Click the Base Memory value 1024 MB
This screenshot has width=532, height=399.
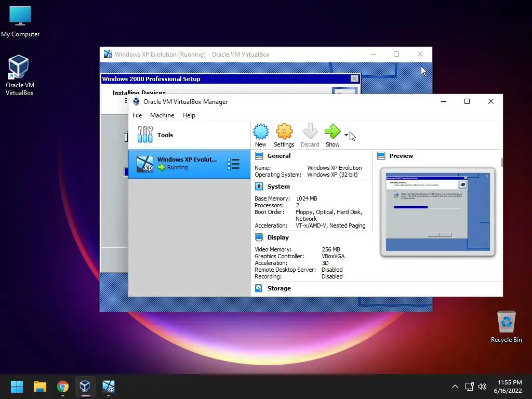pyautogui.click(x=307, y=198)
